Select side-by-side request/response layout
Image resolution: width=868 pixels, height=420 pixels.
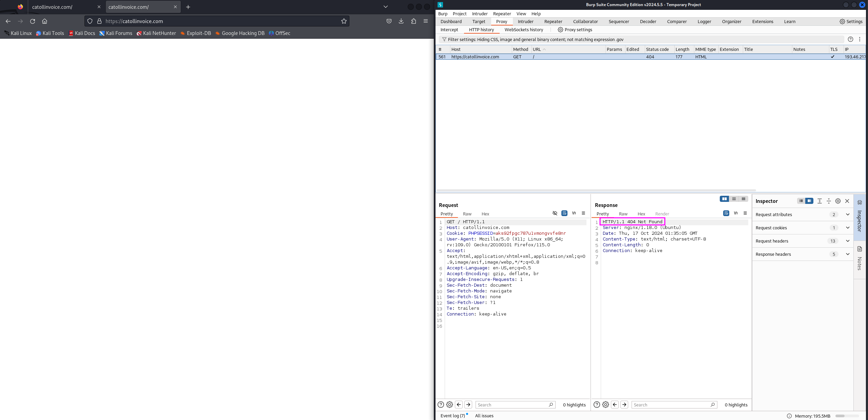click(725, 199)
